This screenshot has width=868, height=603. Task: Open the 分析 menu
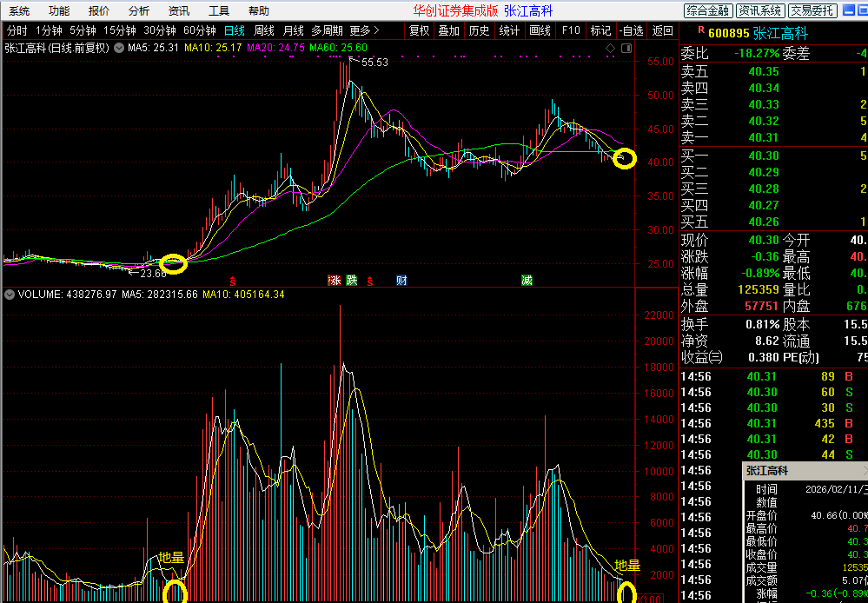(139, 11)
